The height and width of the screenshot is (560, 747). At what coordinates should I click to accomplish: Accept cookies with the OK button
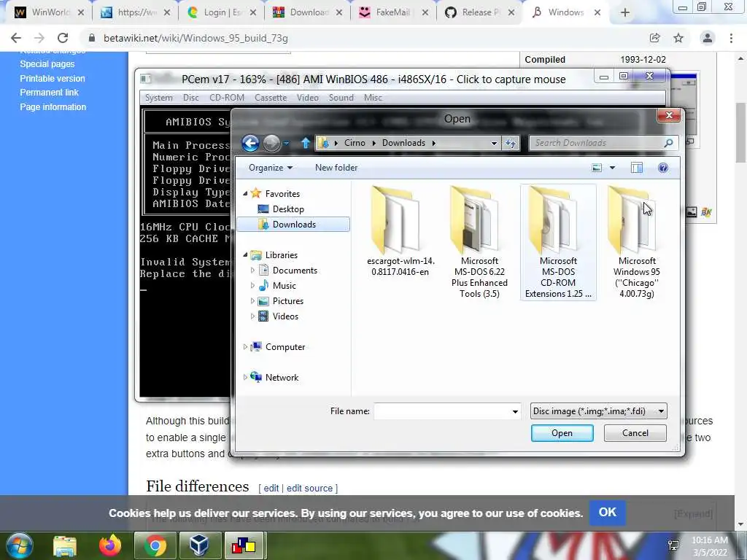point(608,513)
